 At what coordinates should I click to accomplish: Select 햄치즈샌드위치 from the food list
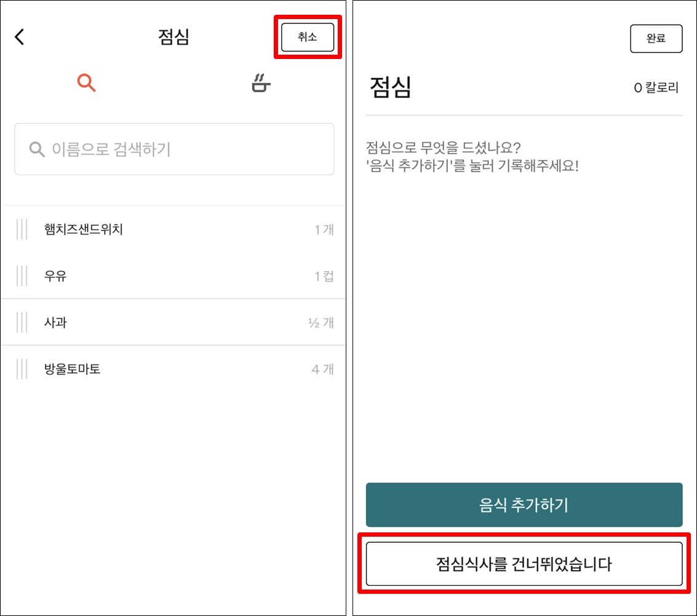(84, 229)
